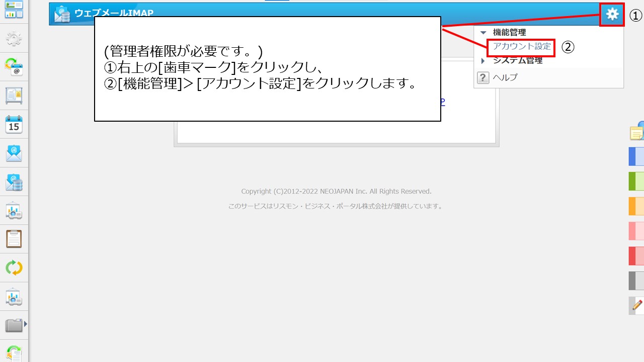Click the gray gear icon in the left sidebar
Viewport: 644px width, 362px height.
coord(14,38)
